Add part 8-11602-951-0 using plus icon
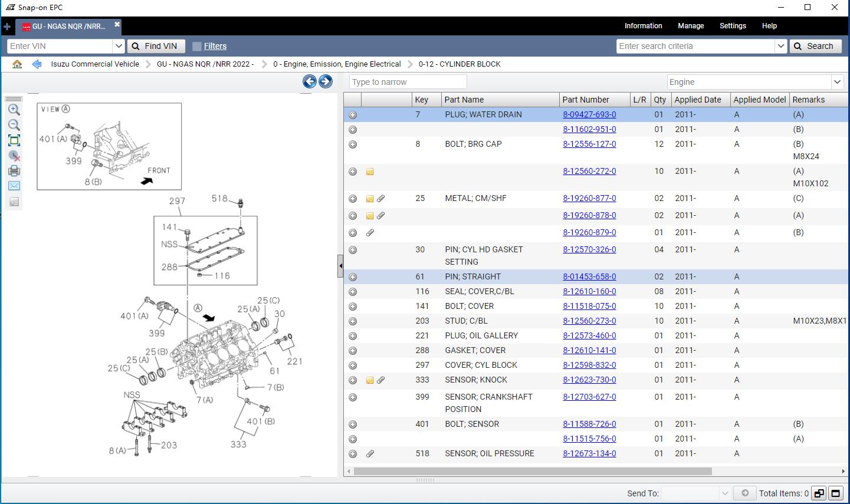850x504 pixels. 353,130
